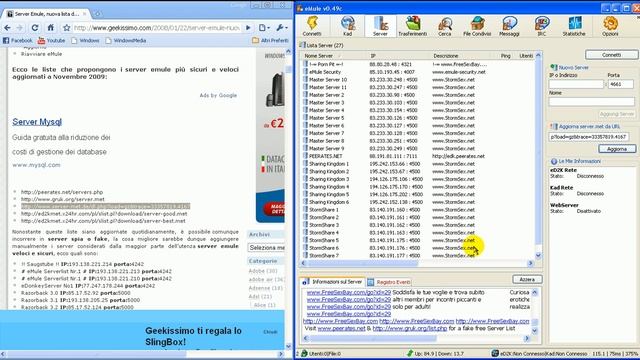Click the Azzera button
The image size is (640, 360).
(527, 280)
